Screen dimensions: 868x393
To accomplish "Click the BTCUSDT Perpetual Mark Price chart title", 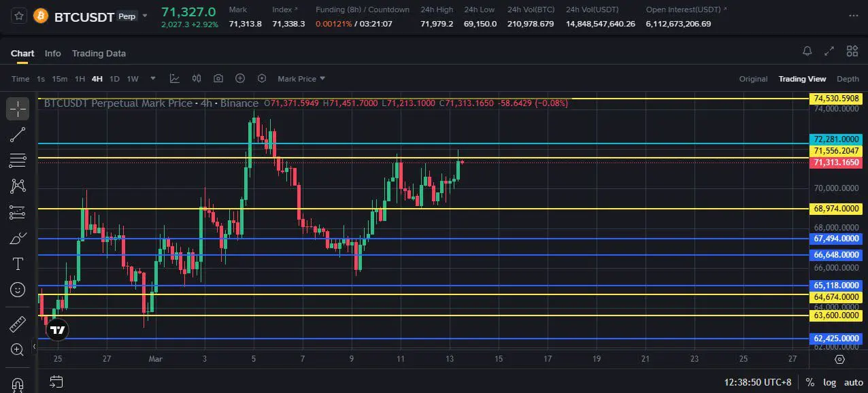I will [118, 103].
